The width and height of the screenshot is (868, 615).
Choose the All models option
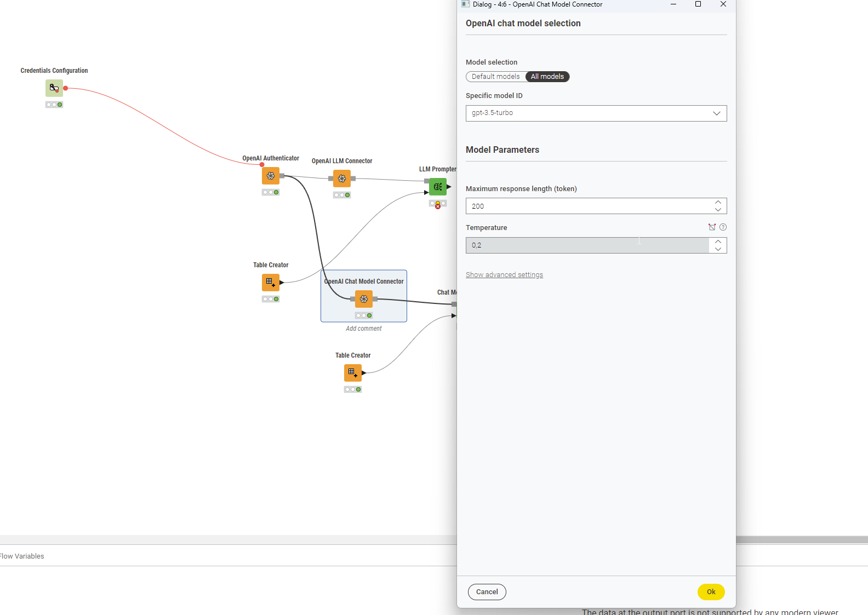[x=547, y=77]
